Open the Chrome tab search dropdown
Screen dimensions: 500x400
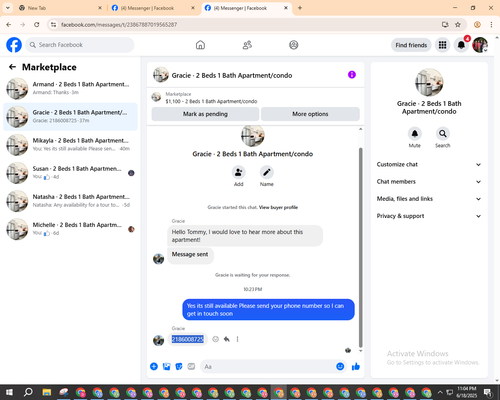[x=8, y=8]
